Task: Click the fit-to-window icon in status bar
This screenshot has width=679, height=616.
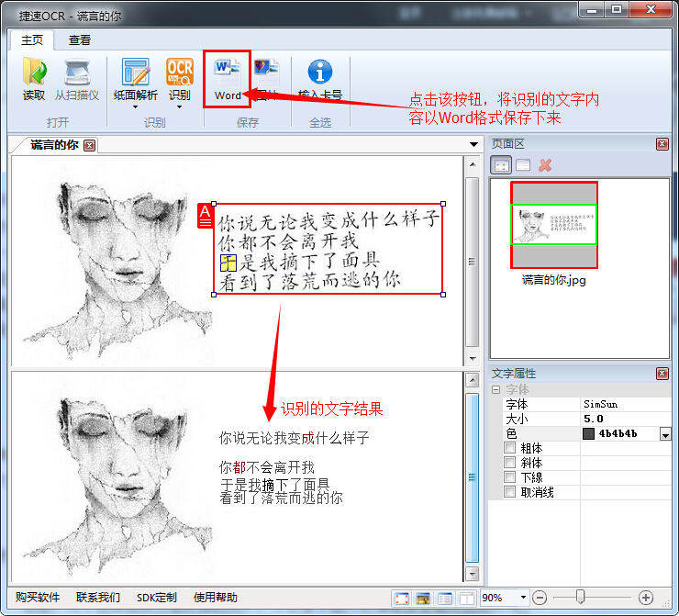Action: tap(402, 599)
